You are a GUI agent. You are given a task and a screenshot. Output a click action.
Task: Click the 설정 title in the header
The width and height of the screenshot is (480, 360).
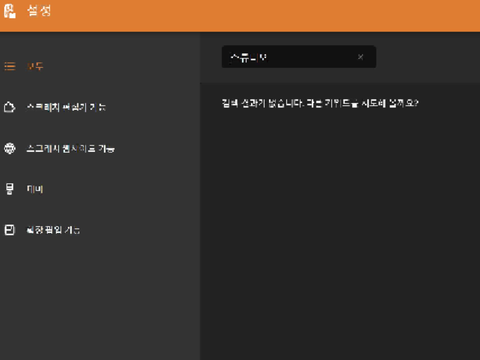click(39, 11)
